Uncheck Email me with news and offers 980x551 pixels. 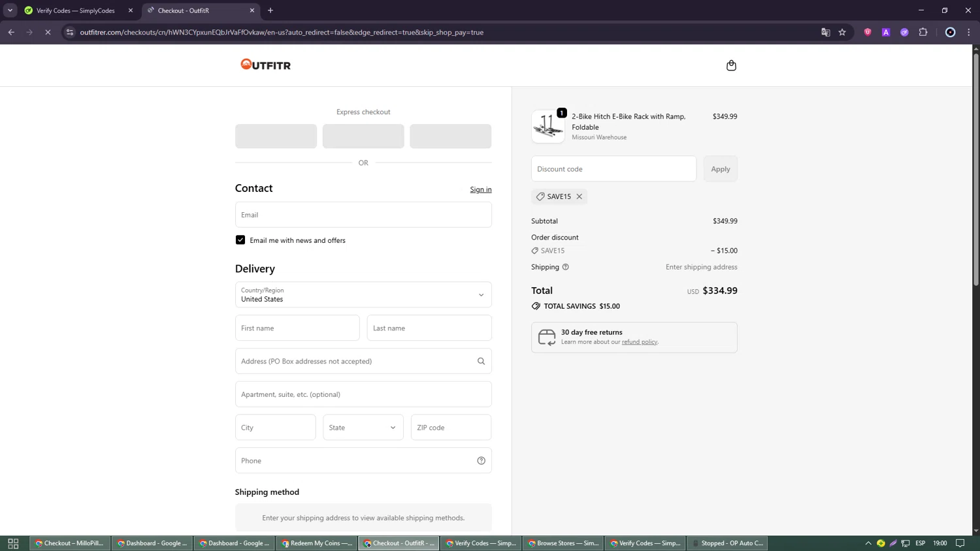(x=240, y=240)
